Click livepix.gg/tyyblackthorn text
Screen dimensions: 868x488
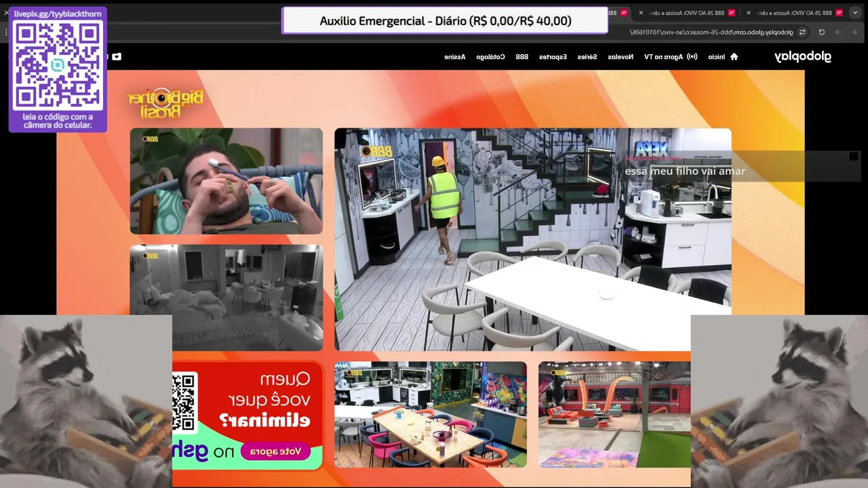click(x=58, y=14)
